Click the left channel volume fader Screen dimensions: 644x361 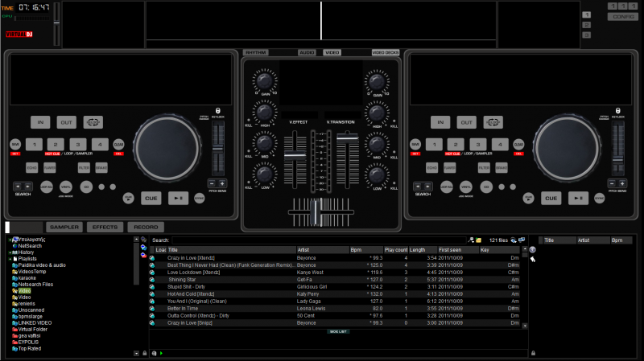(295, 155)
